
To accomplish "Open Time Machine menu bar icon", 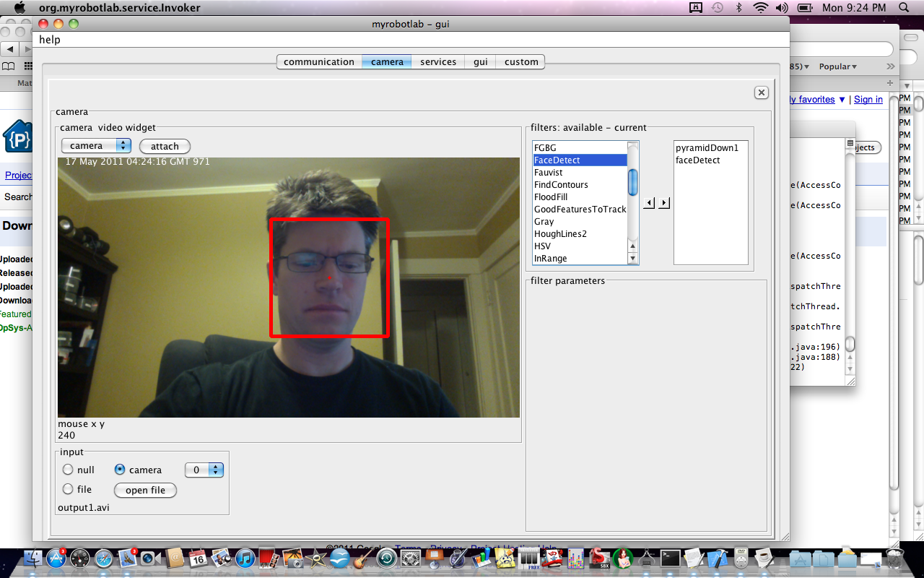I will click(x=717, y=8).
